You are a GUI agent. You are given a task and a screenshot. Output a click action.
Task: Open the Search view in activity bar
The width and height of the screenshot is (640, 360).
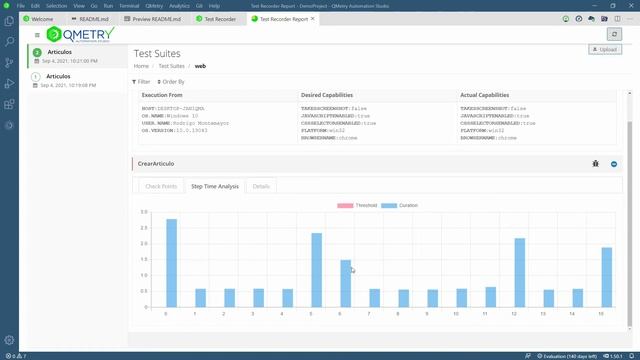pos(9,42)
